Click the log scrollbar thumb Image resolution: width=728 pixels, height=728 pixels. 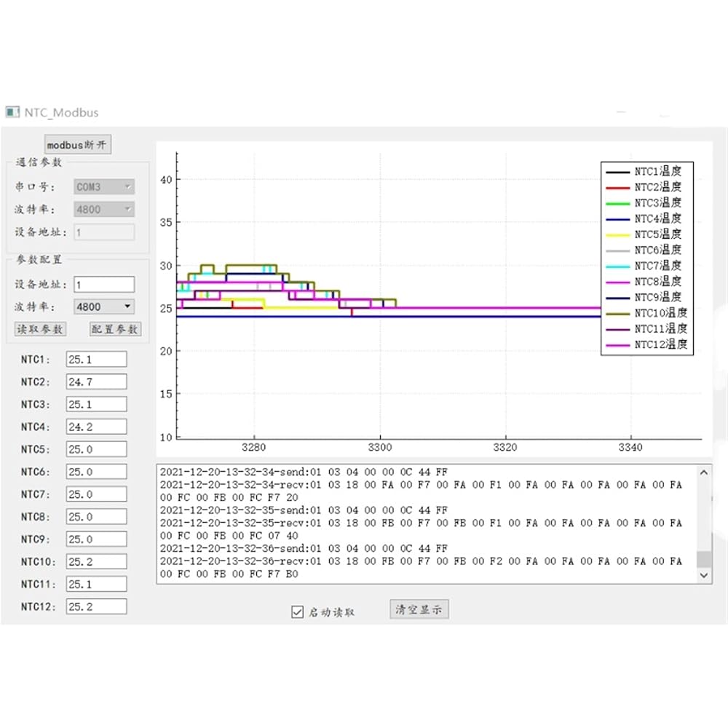pyautogui.click(x=704, y=558)
